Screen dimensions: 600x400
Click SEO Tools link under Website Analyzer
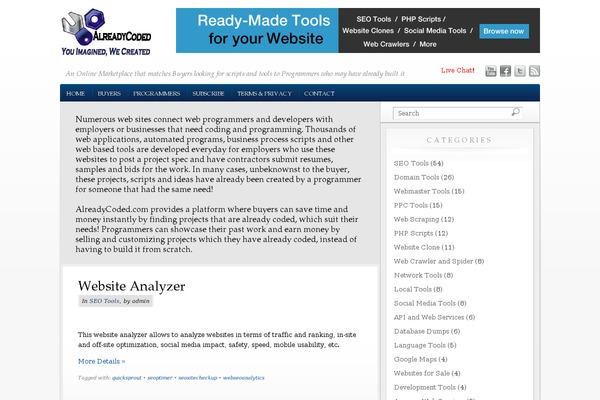pyautogui.click(x=104, y=301)
